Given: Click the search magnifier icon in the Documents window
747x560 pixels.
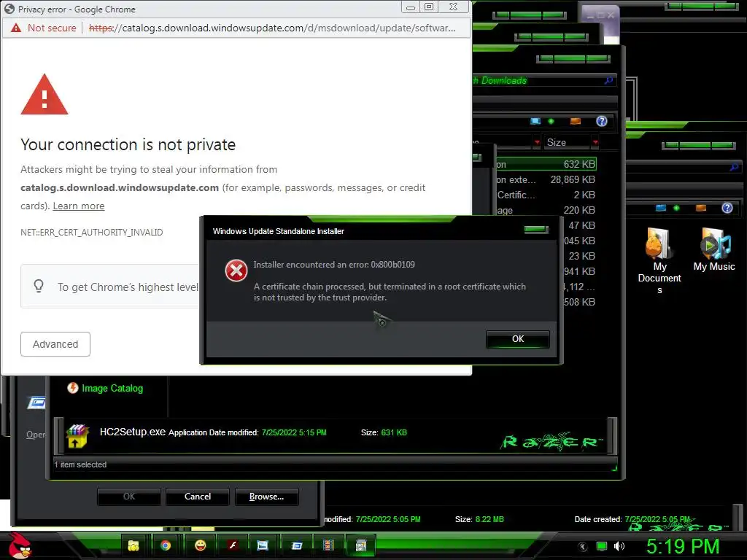Looking at the screenshot, I should 734,167.
